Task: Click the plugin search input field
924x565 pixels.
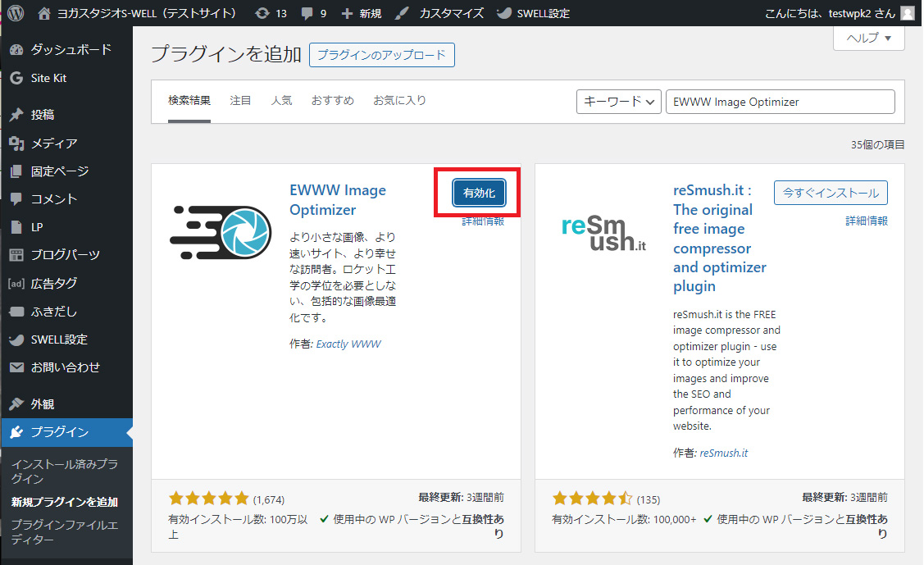Action: pos(781,102)
